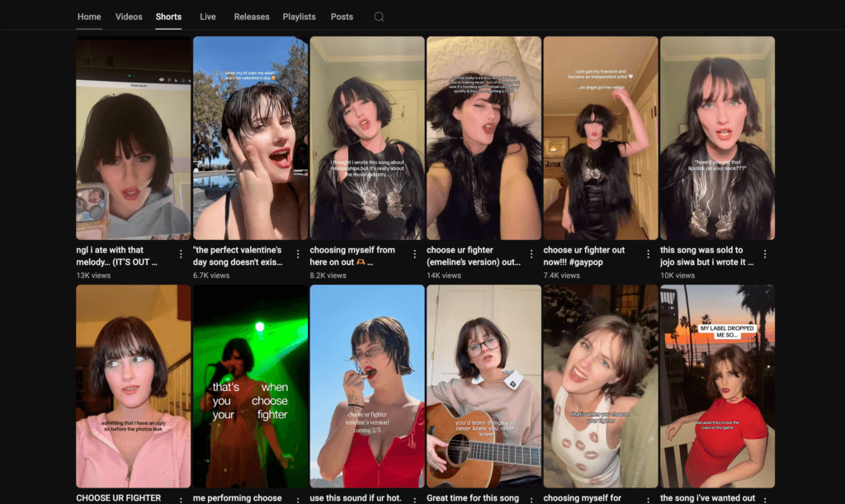Viewport: 845px width, 504px height.
Task: Play the short captioned "MY LABEL DROPPED ME SO..."
Action: pyautogui.click(x=717, y=386)
